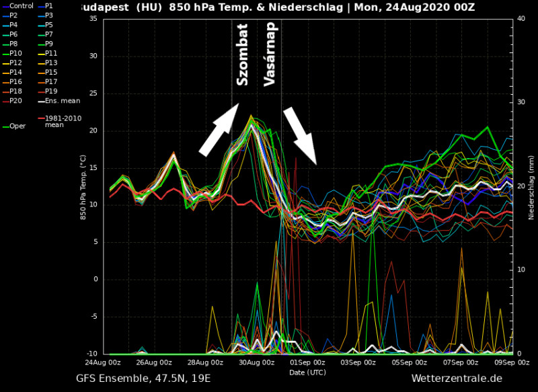Click the Date (UTC) axis title
The width and height of the screenshot is (538, 392).
tap(308, 373)
